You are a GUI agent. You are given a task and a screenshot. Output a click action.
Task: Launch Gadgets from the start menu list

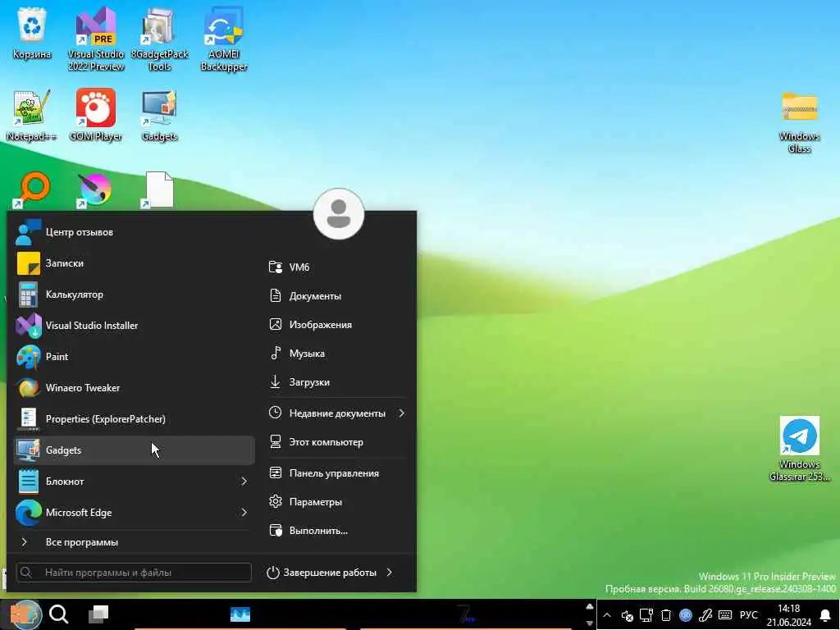[134, 450]
